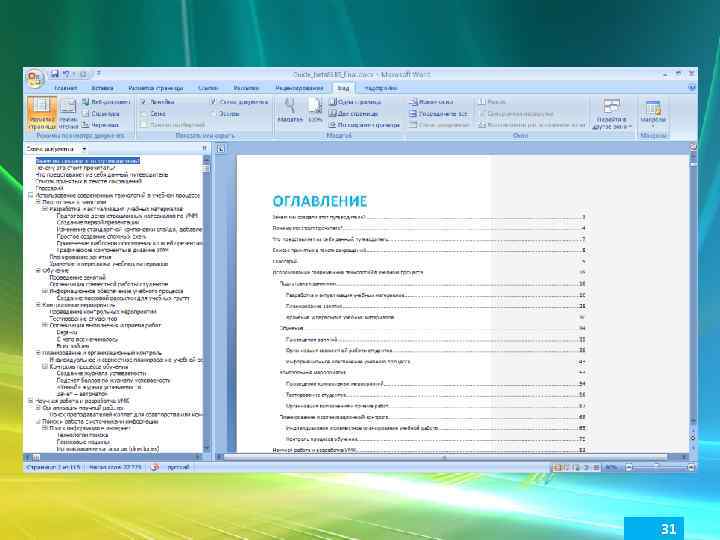Collapse the Обучение node in the document map

click(x=38, y=270)
